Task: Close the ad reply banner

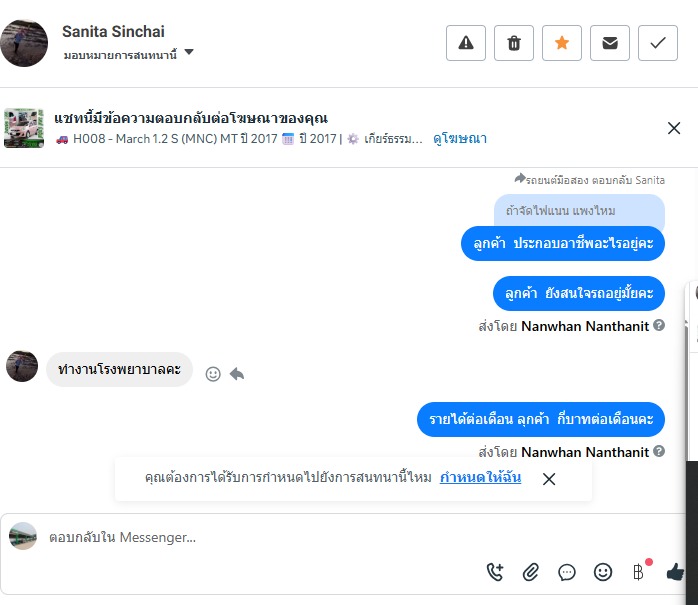Action: (x=674, y=128)
